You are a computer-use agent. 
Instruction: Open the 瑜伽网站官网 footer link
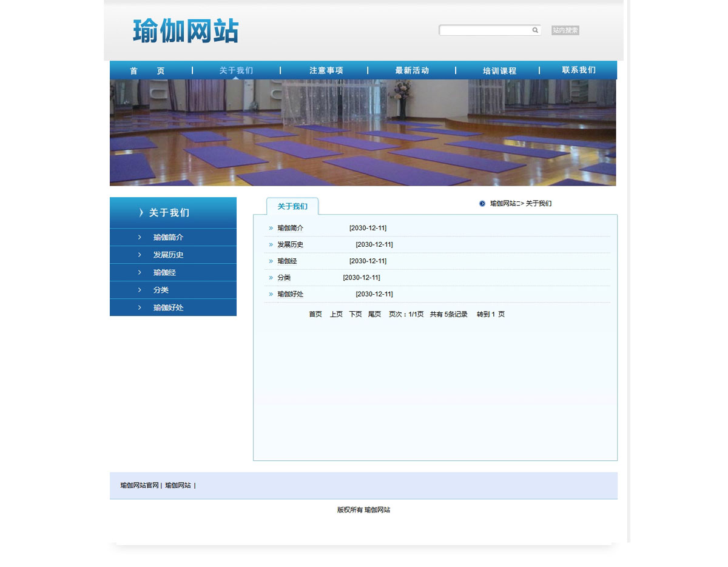[x=140, y=485]
